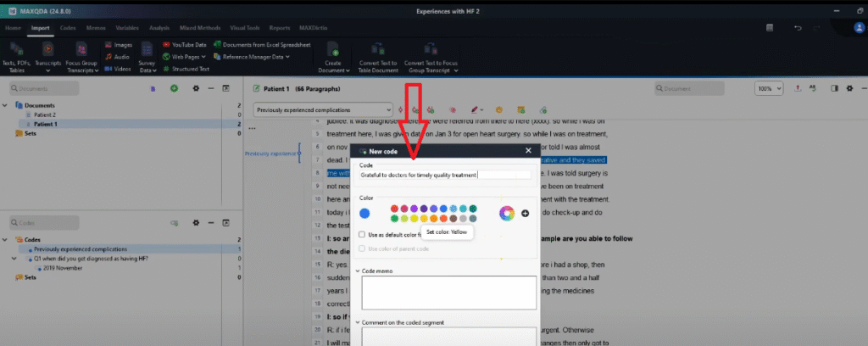Enable Use as default color checkbox
The image size is (868, 346).
361,235
